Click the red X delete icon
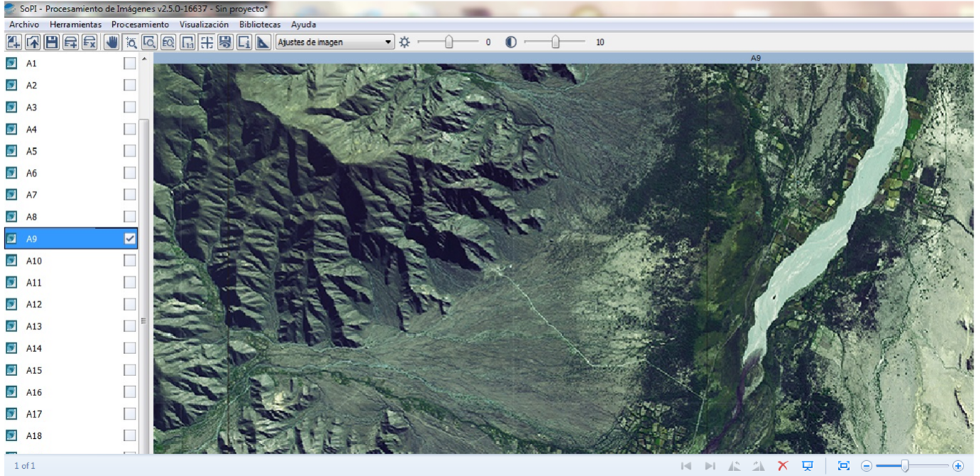 [x=783, y=466]
